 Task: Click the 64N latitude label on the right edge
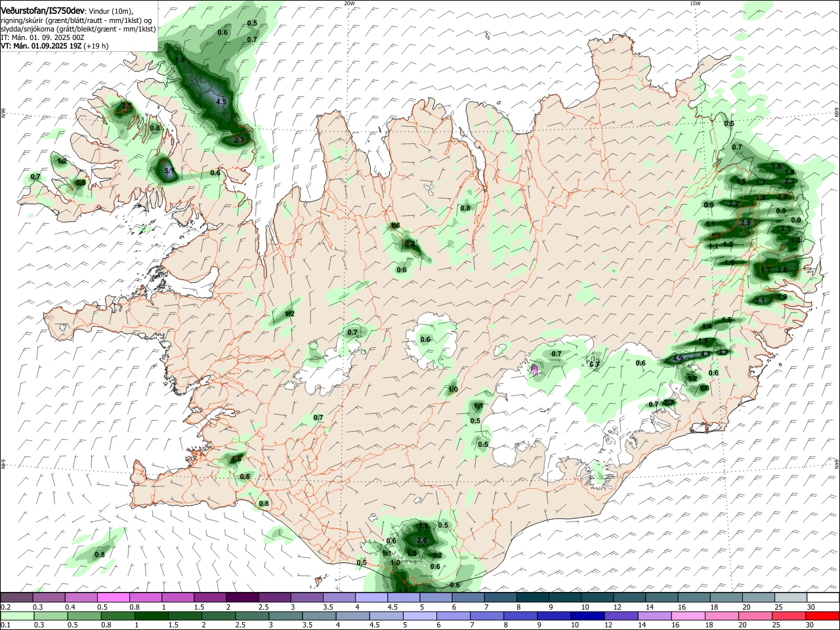(x=837, y=463)
